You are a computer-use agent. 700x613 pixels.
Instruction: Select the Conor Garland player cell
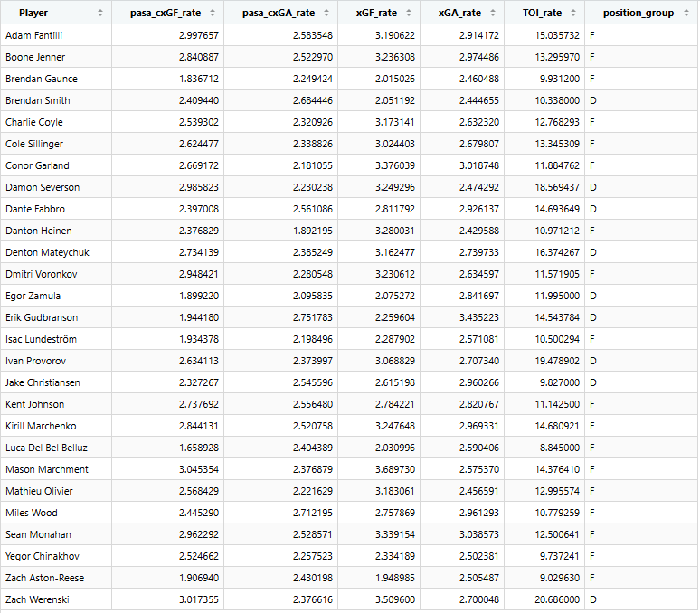click(x=56, y=165)
